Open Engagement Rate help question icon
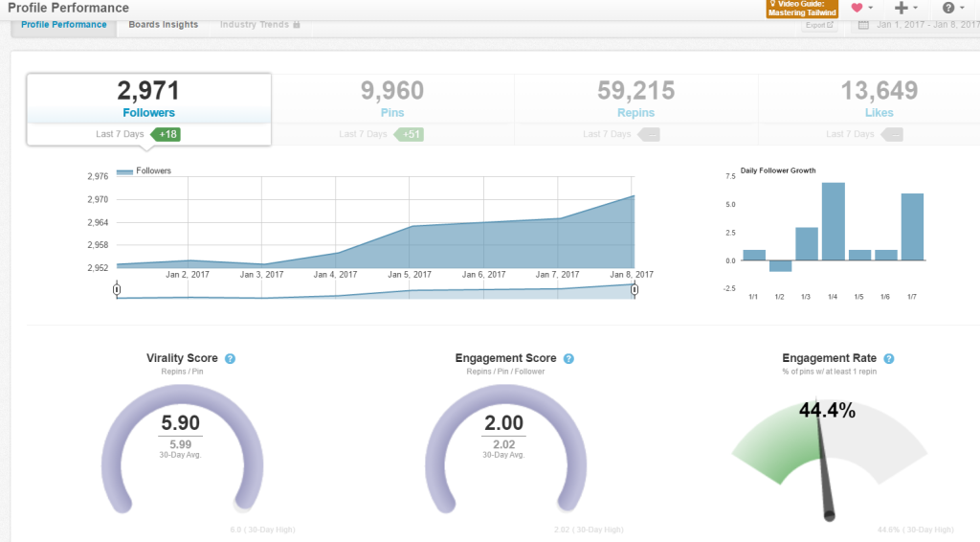 click(x=889, y=359)
